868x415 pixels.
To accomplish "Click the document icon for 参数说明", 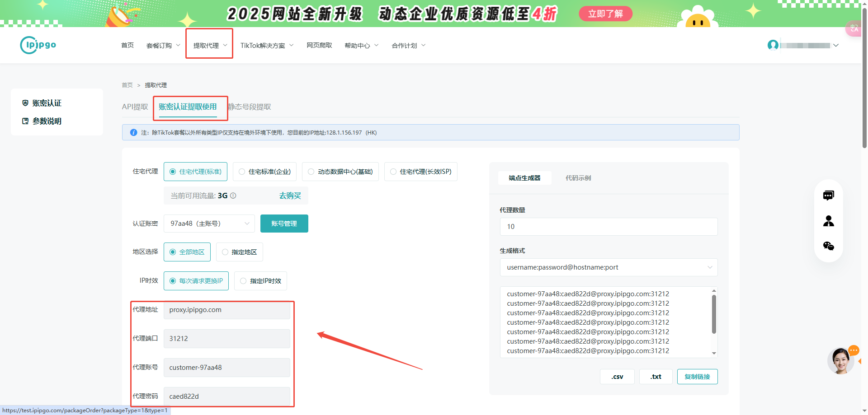I will point(25,121).
